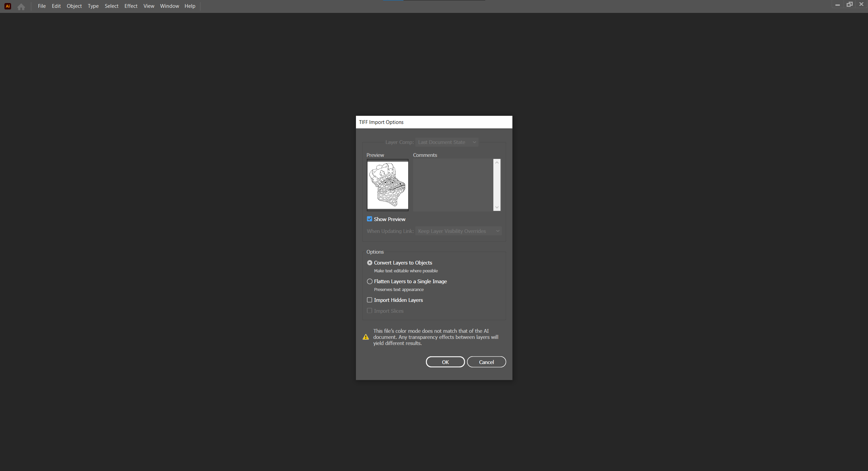
Task: Expand the When Updating Link dropdown
Action: pyautogui.click(x=458, y=231)
